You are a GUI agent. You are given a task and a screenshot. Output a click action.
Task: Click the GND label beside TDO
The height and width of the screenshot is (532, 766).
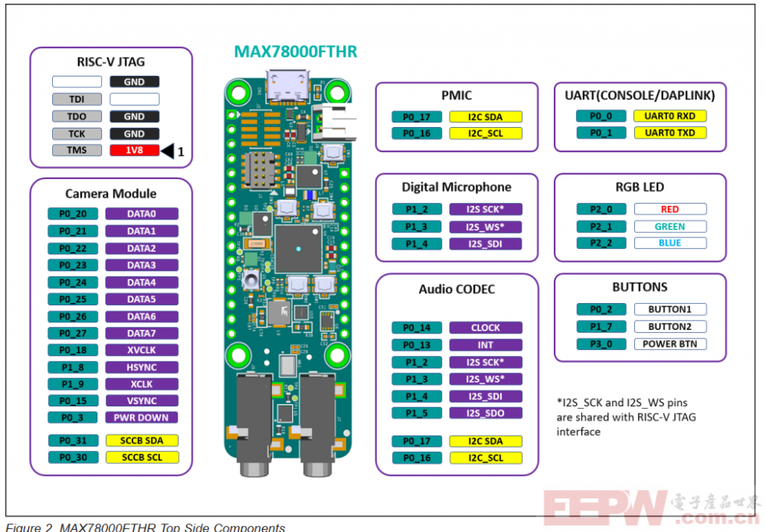click(134, 116)
